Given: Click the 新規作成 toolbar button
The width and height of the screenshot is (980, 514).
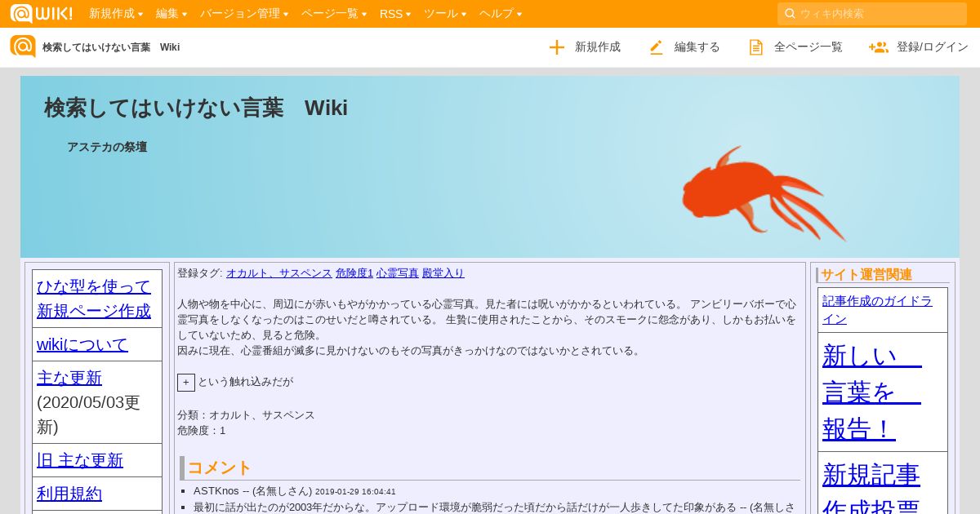Looking at the screenshot, I should tap(585, 47).
